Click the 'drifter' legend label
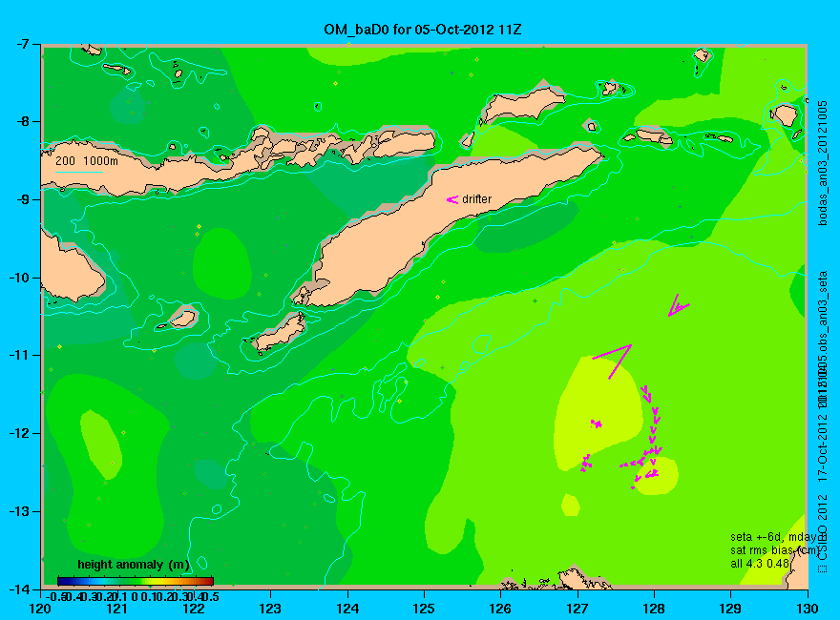The image size is (840, 620). (x=476, y=199)
